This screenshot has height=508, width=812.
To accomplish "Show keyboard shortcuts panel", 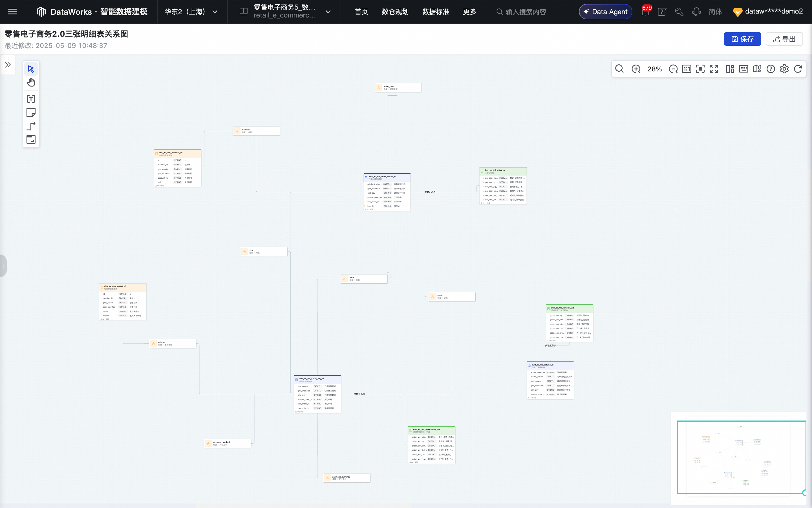I will (x=743, y=69).
